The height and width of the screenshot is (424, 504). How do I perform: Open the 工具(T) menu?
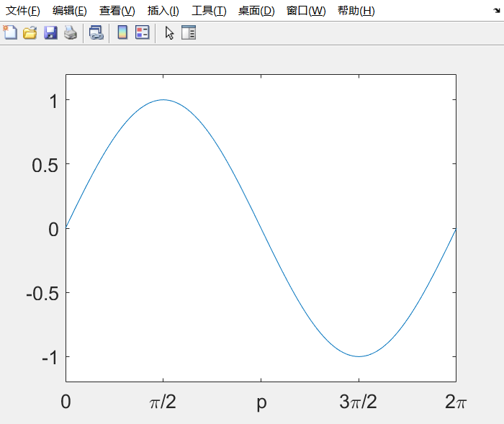point(209,11)
